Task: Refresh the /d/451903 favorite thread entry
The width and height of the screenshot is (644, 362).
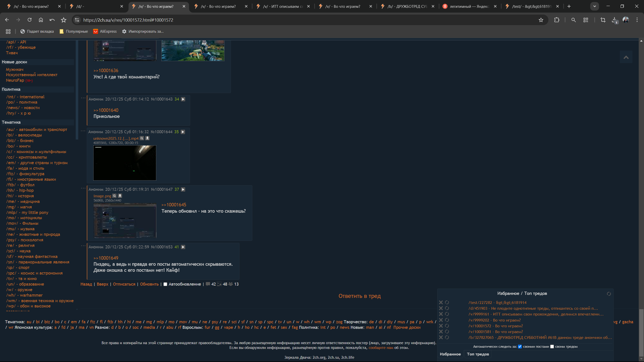Action: click(447, 308)
